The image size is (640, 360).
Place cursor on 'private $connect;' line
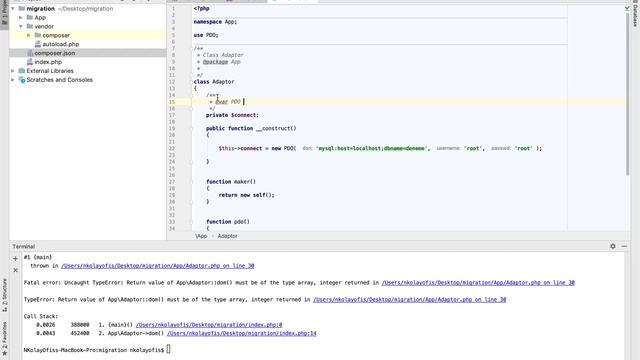pyautogui.click(x=232, y=116)
